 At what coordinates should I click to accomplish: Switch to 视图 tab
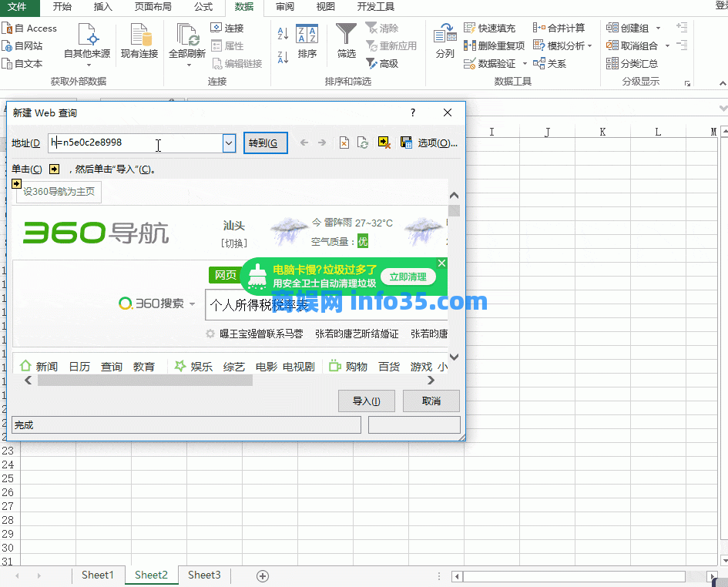click(x=325, y=6)
